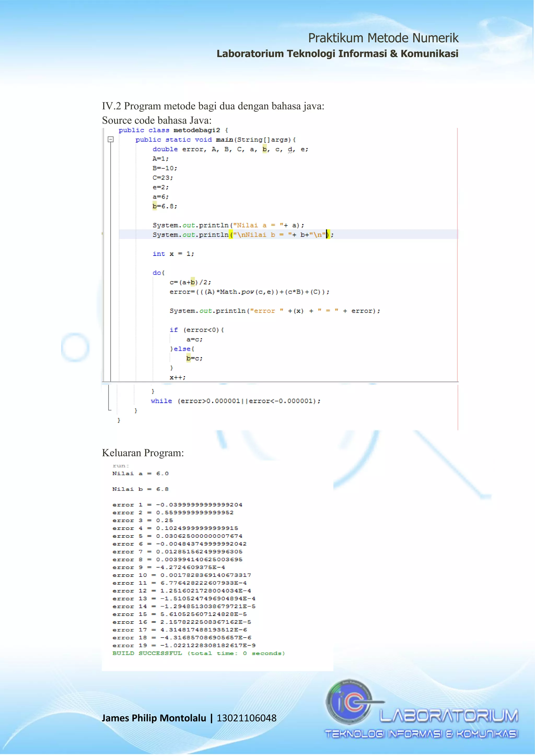Click output line 'error 13'
Screen dimensions: 535x756
click(184, 599)
